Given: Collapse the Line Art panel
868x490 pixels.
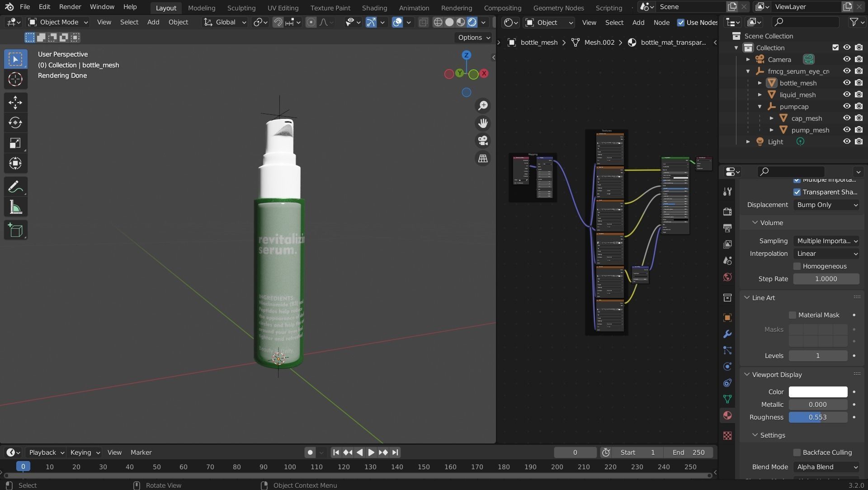Looking at the screenshot, I should (747, 298).
